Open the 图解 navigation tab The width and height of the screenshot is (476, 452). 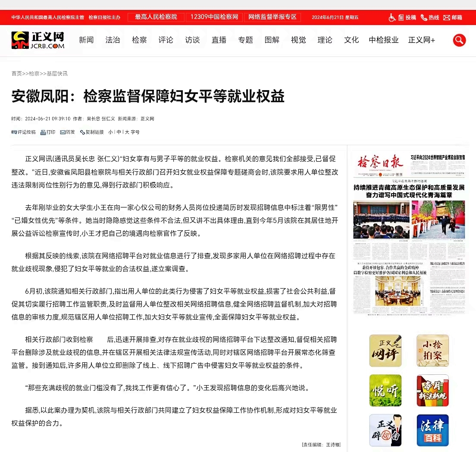tap(272, 40)
